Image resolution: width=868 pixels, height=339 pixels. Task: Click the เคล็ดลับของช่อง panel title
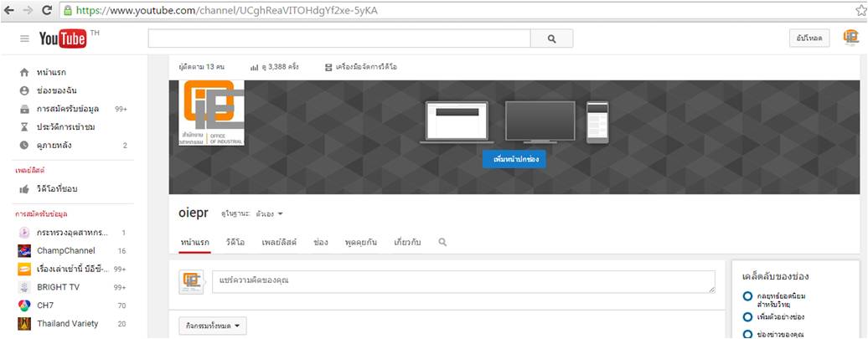775,276
